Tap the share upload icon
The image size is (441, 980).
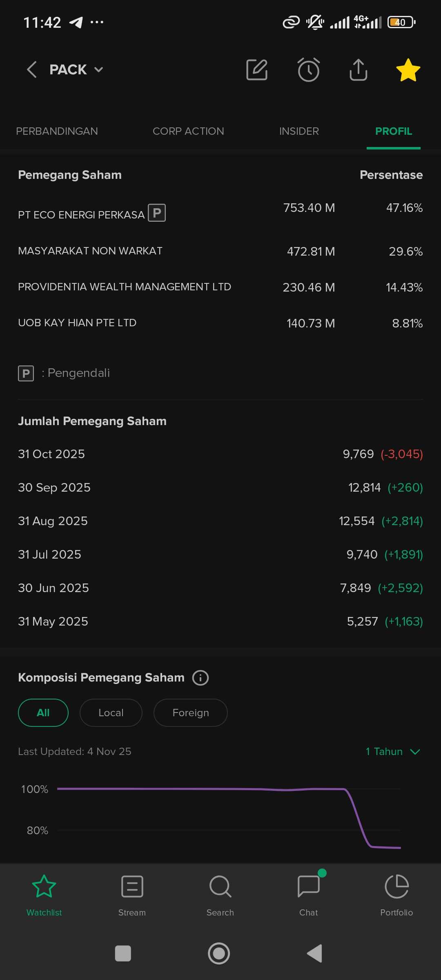tap(358, 70)
